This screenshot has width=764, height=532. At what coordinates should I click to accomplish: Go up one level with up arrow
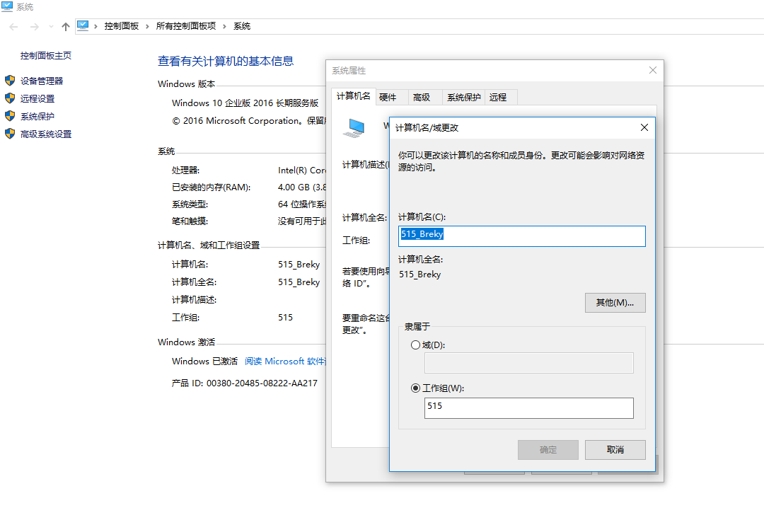pos(65,26)
